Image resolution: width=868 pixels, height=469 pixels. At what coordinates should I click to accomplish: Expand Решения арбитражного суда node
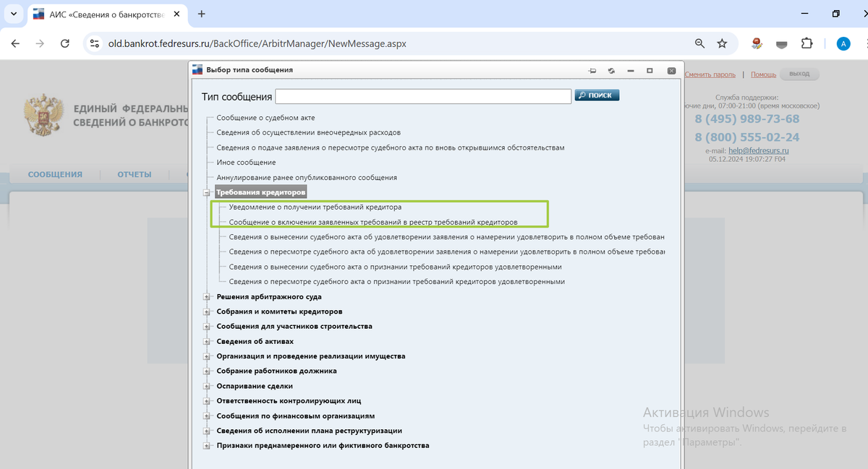pyautogui.click(x=206, y=297)
